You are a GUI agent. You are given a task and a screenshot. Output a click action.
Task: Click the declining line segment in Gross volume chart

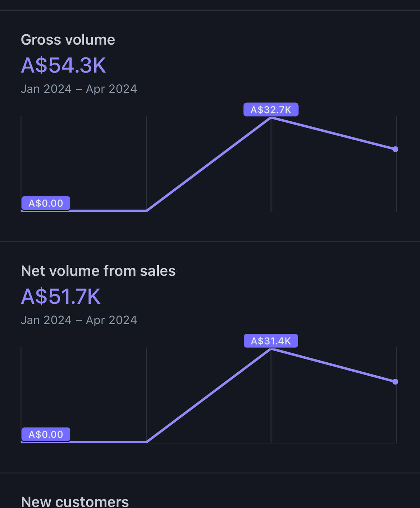pyautogui.click(x=333, y=133)
